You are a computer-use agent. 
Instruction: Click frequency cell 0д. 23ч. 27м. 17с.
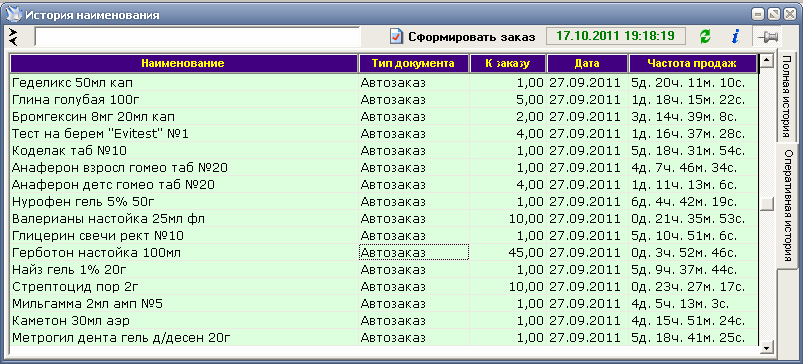click(693, 287)
